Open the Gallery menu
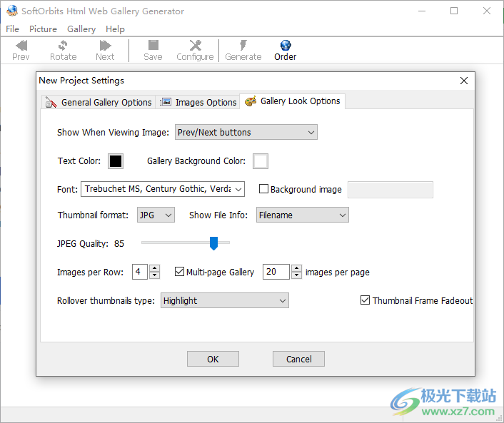The image size is (504, 423). point(81,29)
